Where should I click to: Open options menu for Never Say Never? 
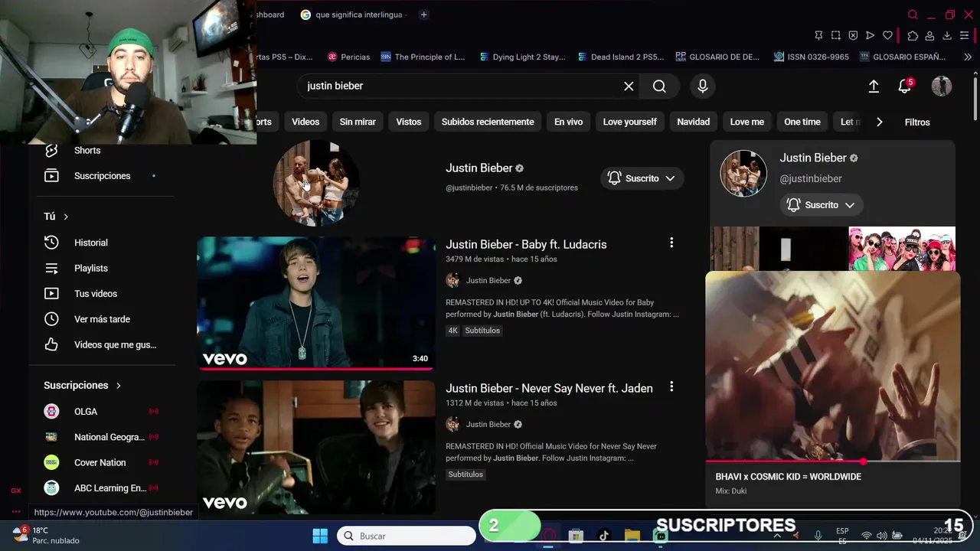[671, 386]
